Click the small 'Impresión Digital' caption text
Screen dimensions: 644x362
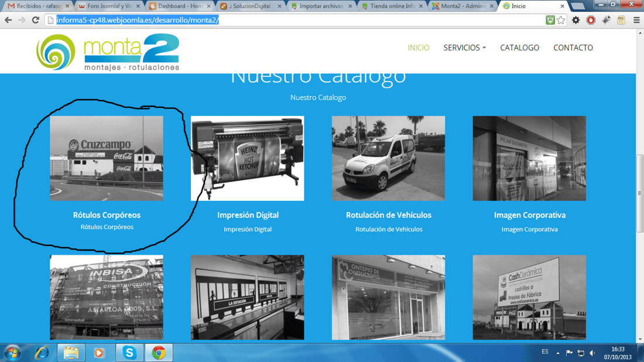pyautogui.click(x=248, y=229)
